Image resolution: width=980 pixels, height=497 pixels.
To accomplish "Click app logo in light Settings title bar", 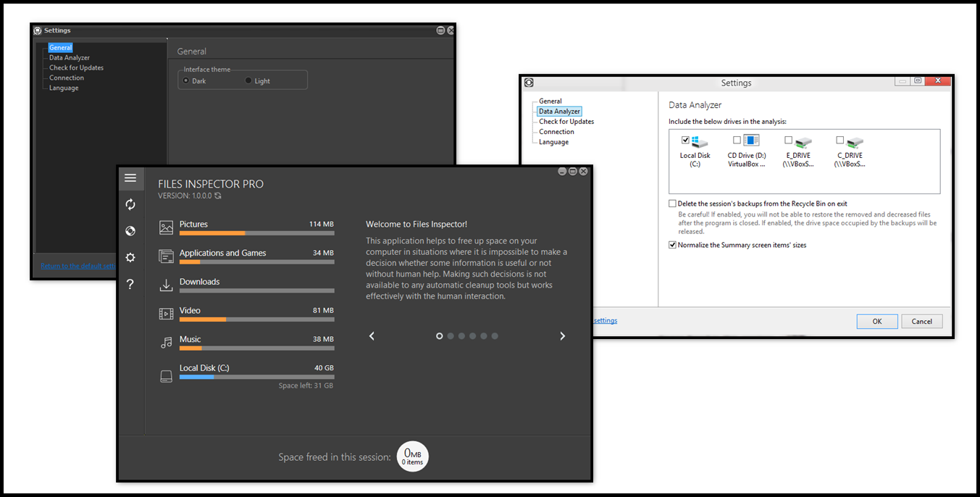I will pyautogui.click(x=529, y=83).
